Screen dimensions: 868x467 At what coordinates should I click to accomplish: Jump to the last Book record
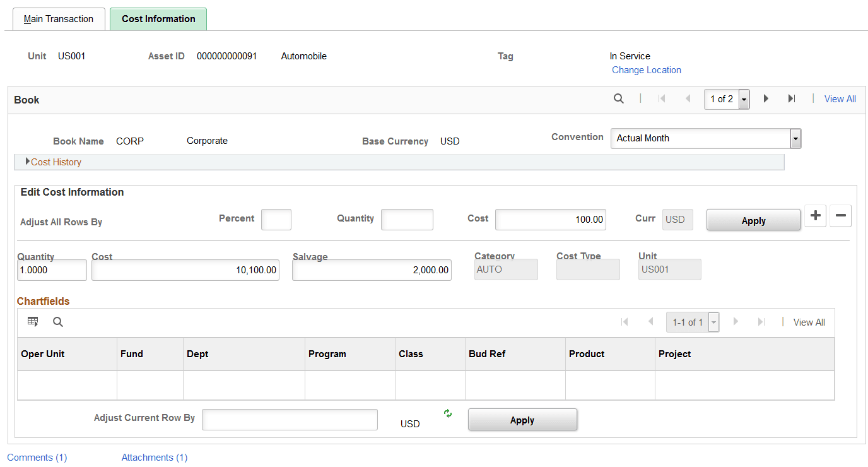point(792,98)
